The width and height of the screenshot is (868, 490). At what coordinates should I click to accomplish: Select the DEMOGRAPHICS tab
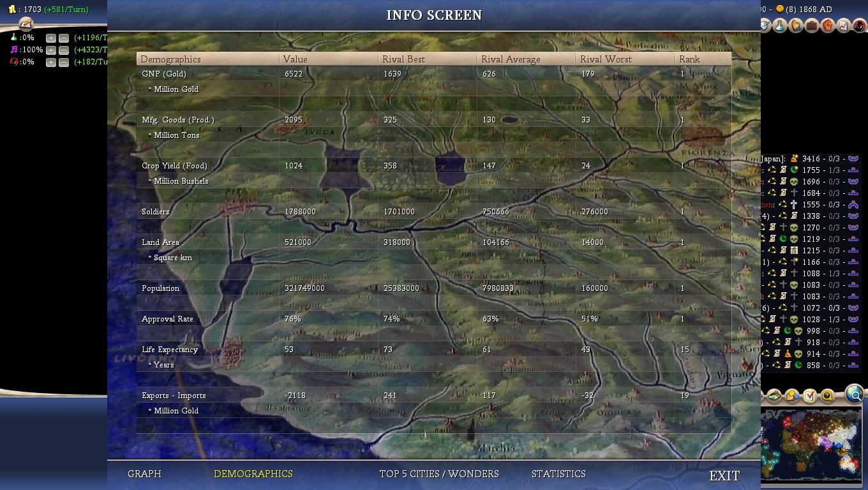point(253,474)
